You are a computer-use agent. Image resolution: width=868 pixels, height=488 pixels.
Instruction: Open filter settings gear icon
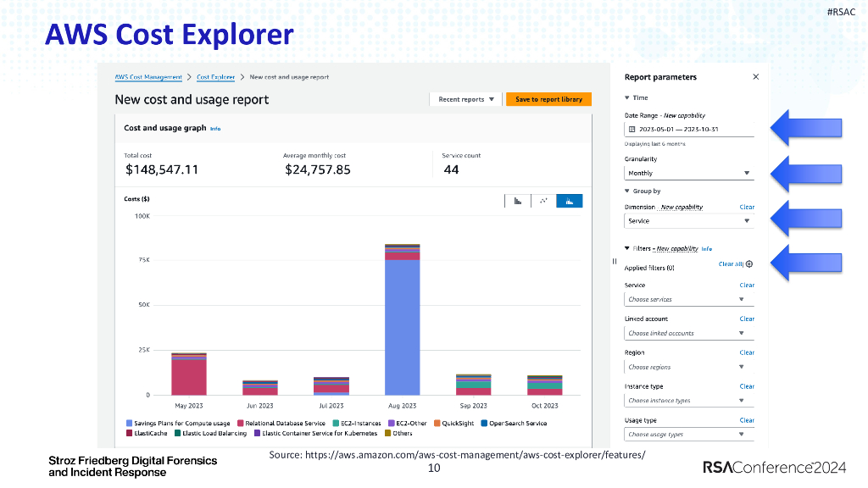click(x=749, y=264)
